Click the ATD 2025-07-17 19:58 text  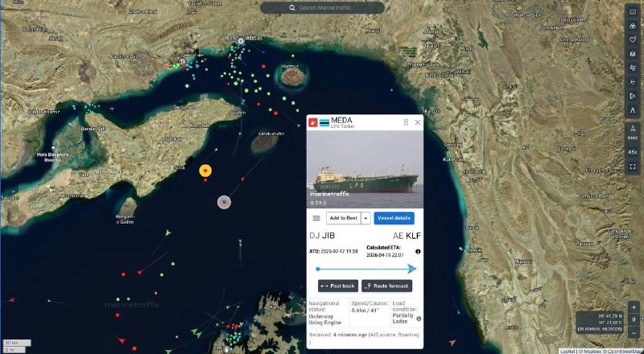coord(333,251)
